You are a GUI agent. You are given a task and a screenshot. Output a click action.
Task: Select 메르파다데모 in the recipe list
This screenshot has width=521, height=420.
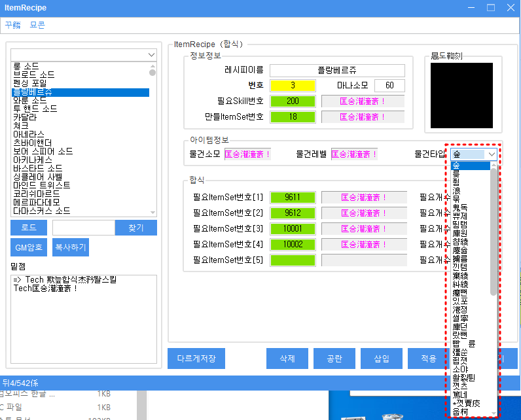pos(36,202)
